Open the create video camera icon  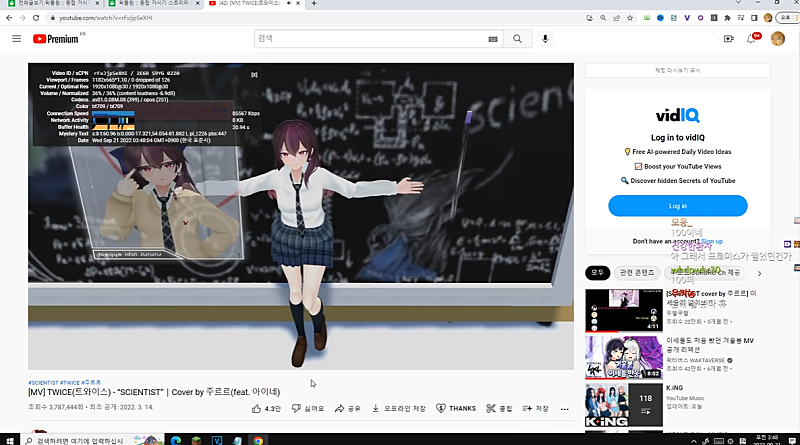[x=729, y=39]
